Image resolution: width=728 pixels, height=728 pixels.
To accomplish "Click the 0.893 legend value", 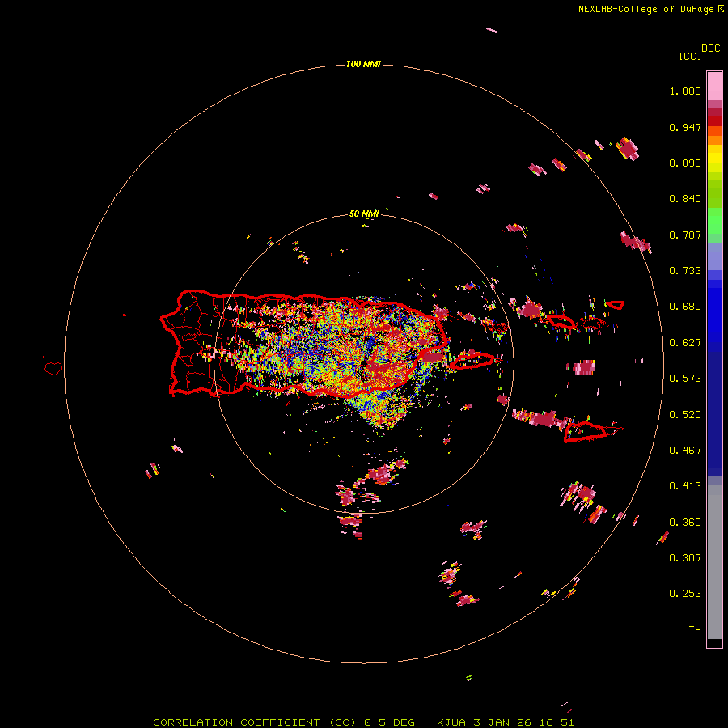I will (685, 163).
